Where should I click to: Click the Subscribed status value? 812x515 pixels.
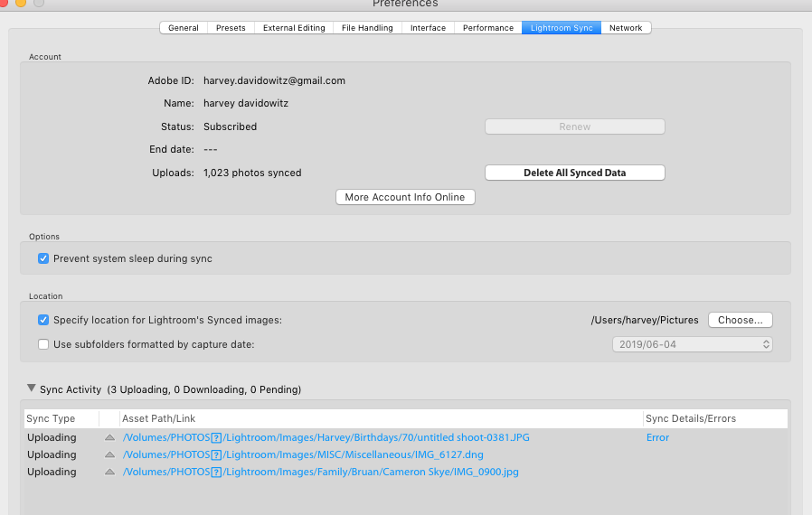230,126
